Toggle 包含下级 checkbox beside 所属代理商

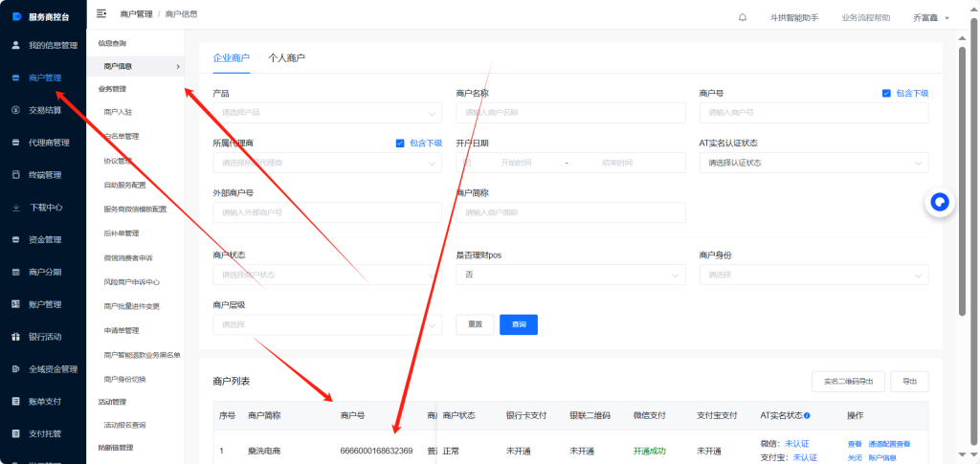(x=400, y=143)
